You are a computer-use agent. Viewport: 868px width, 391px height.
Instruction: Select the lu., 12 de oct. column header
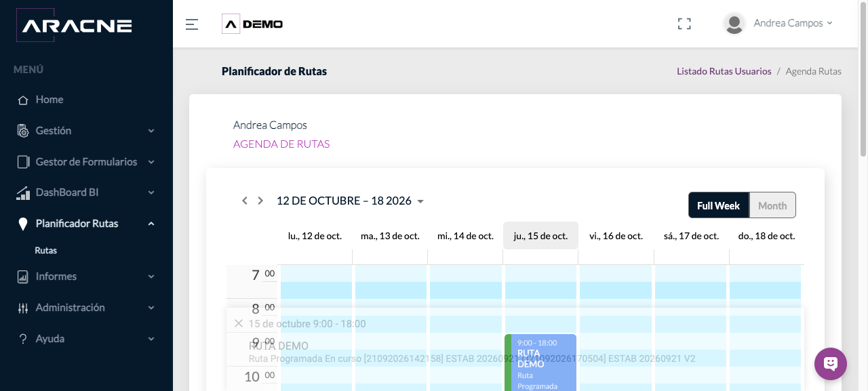click(x=315, y=236)
